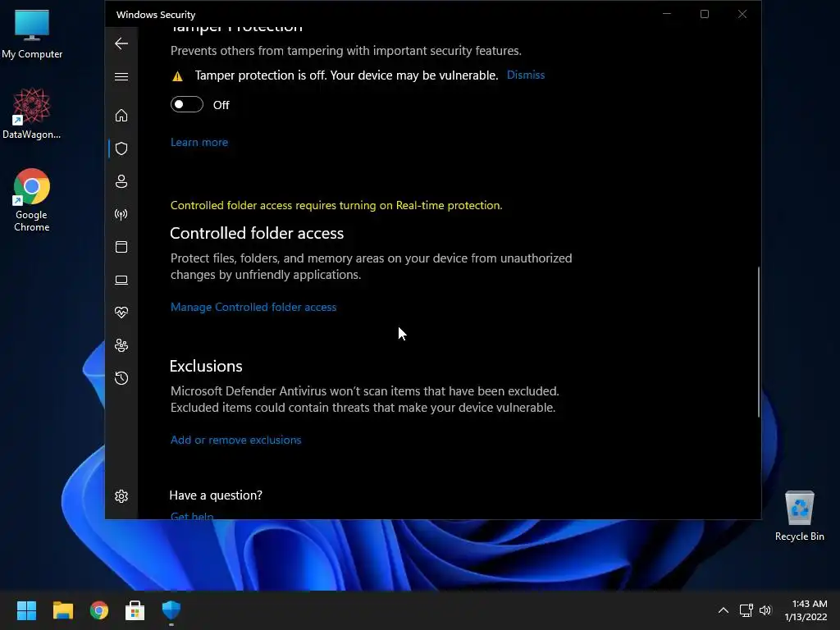
Task: Open Protection history clock icon
Action: (121, 378)
